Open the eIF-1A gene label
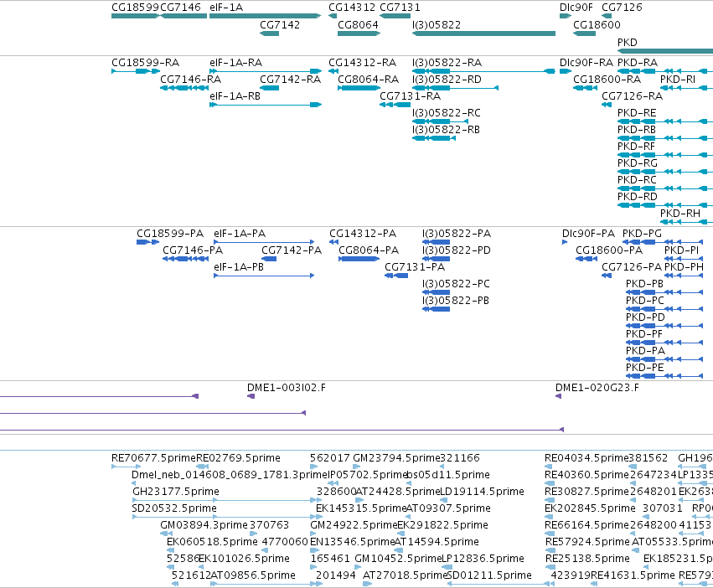 click(x=226, y=8)
